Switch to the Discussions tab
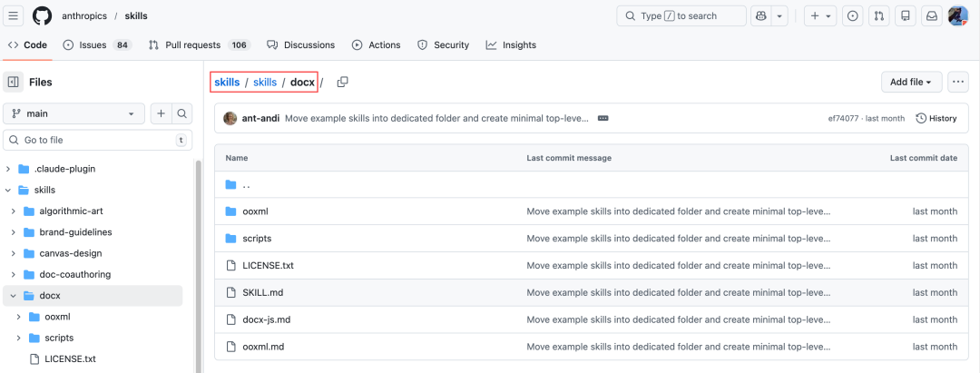 pyautogui.click(x=300, y=45)
